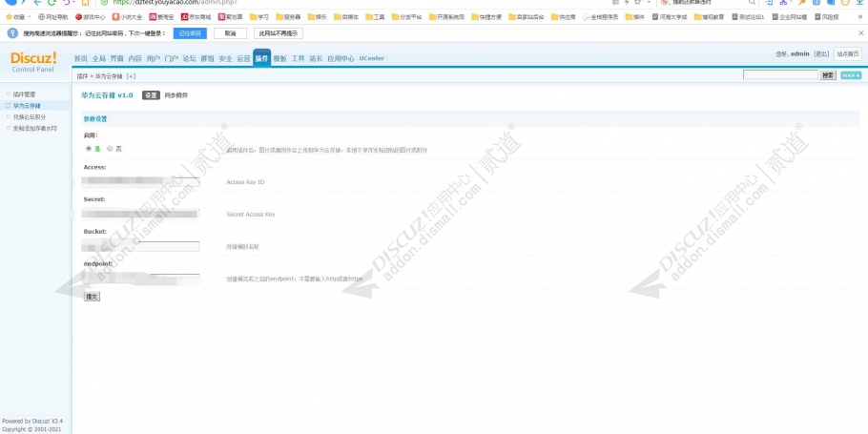The height and width of the screenshot is (434, 868).
Task: Open the 用户 admin nav tab
Action: (x=154, y=58)
